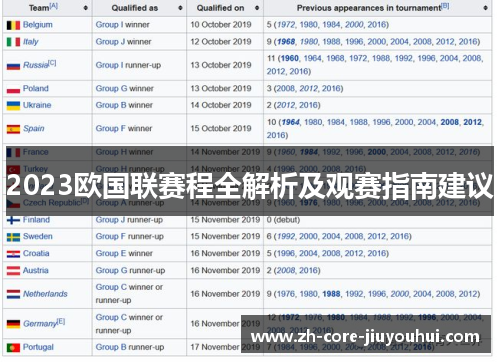Open the Sweden team link

click(x=38, y=237)
